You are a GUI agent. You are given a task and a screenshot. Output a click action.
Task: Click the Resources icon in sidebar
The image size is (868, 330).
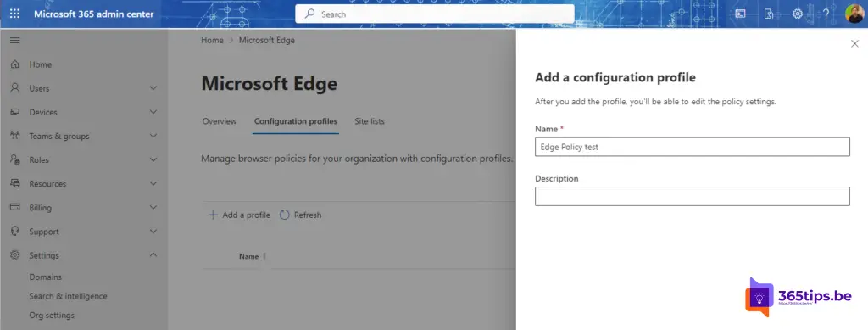pos(15,183)
